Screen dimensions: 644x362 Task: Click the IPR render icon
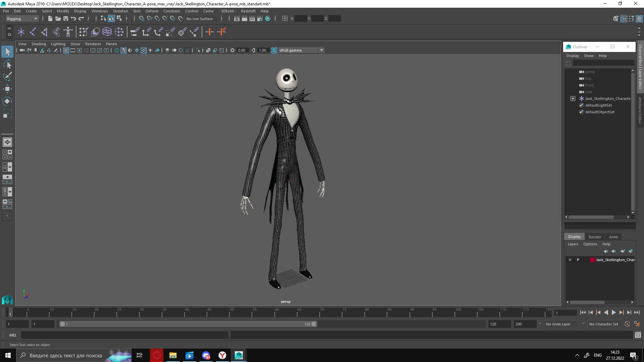point(252,18)
